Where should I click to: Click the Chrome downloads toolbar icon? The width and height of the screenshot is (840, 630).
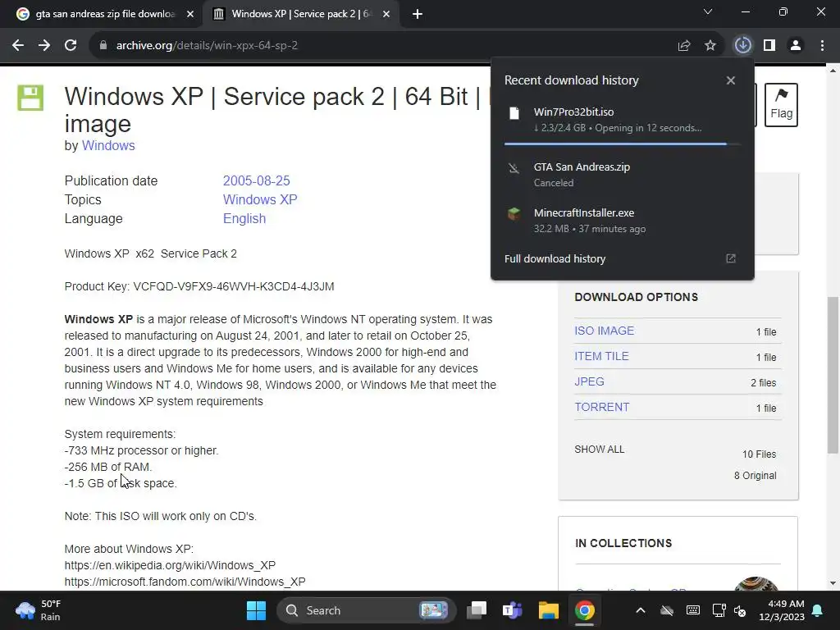click(x=742, y=45)
